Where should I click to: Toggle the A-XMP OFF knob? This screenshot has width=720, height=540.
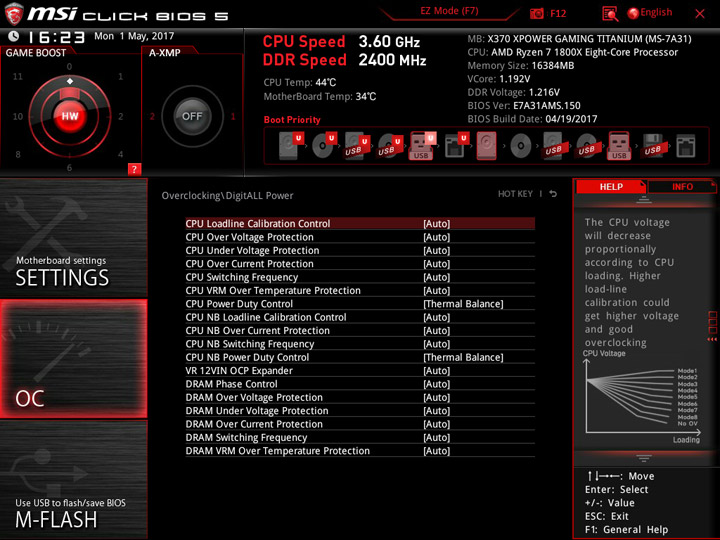[x=192, y=116]
